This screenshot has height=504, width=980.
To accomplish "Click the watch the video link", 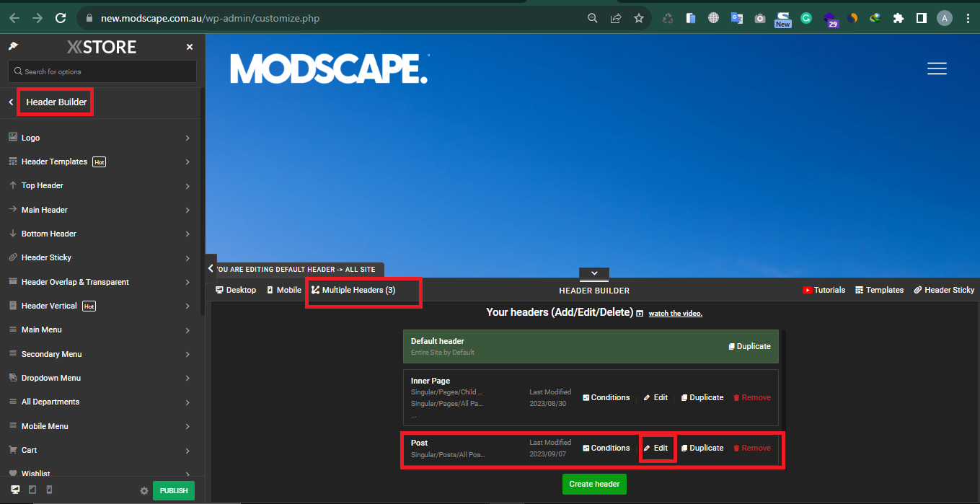I will (676, 314).
